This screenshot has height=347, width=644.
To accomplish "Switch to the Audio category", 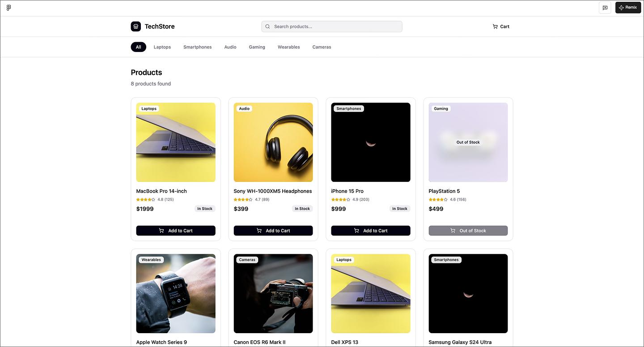I will (230, 47).
